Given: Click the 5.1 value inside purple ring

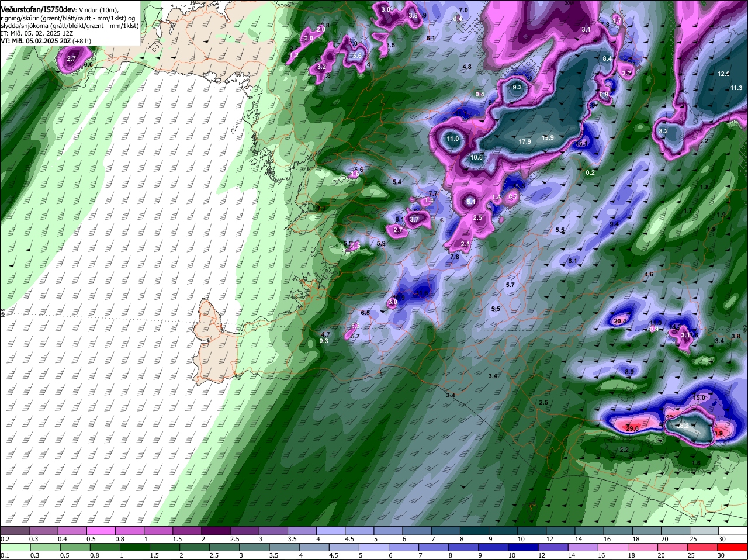Looking at the screenshot, I should point(471,202).
